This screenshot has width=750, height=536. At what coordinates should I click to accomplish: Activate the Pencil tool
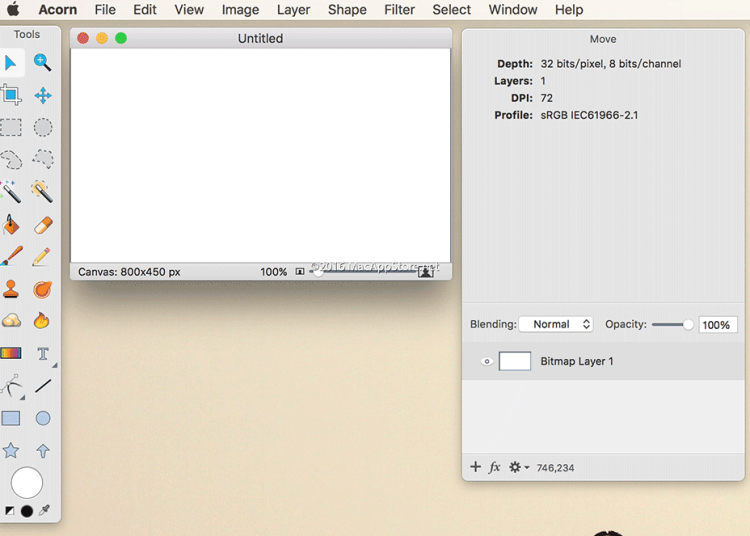coord(42,256)
